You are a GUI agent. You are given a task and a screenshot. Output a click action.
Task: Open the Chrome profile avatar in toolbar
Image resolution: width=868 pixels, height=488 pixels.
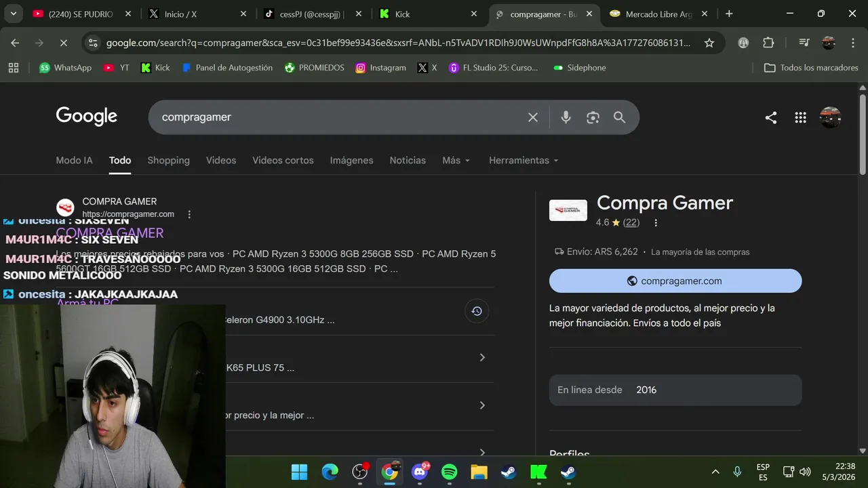(x=829, y=43)
